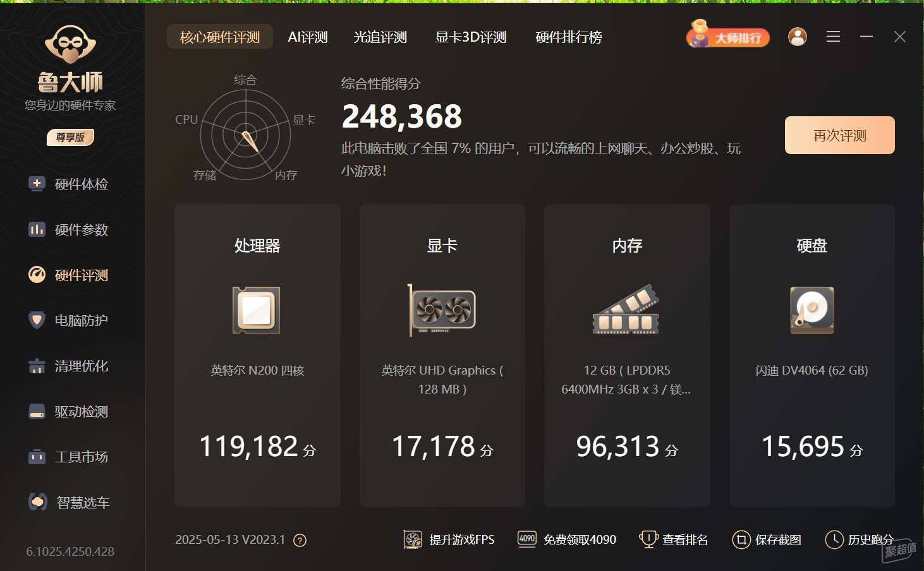Click the 提升游戏FPS icon

click(413, 539)
